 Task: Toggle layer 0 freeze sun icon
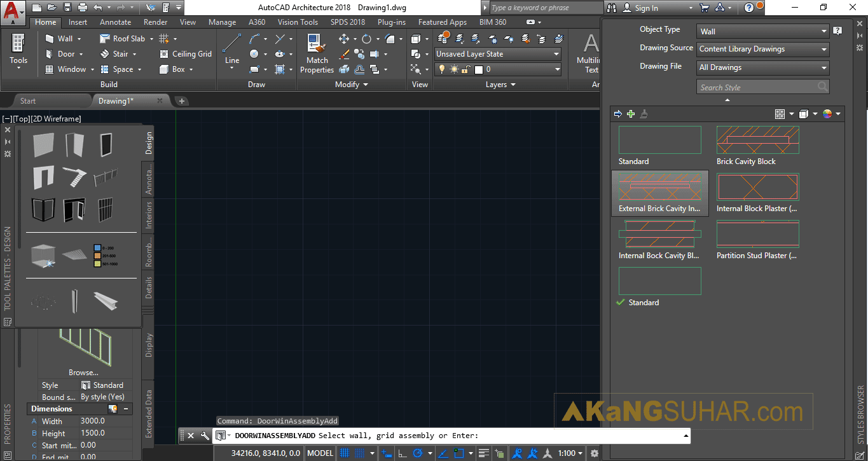(x=454, y=69)
